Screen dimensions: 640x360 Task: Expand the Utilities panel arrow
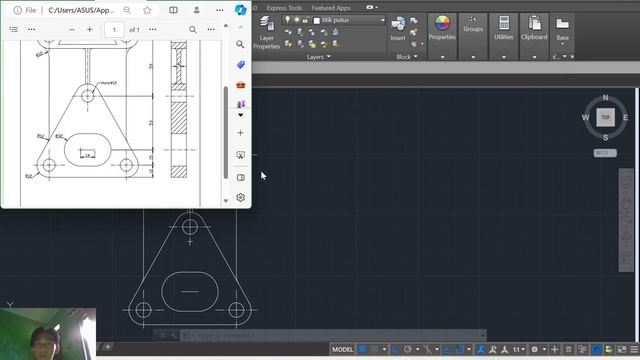[x=504, y=57]
